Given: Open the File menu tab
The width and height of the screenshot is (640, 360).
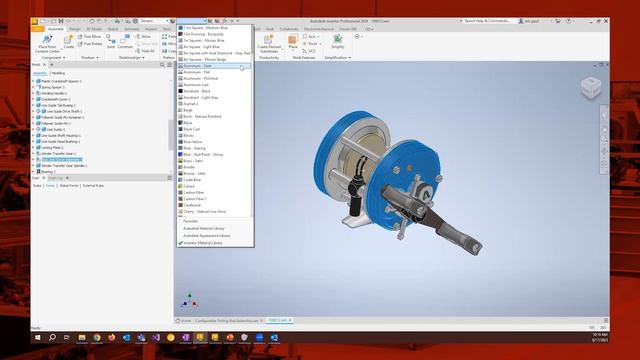Looking at the screenshot, I should tap(38, 29).
